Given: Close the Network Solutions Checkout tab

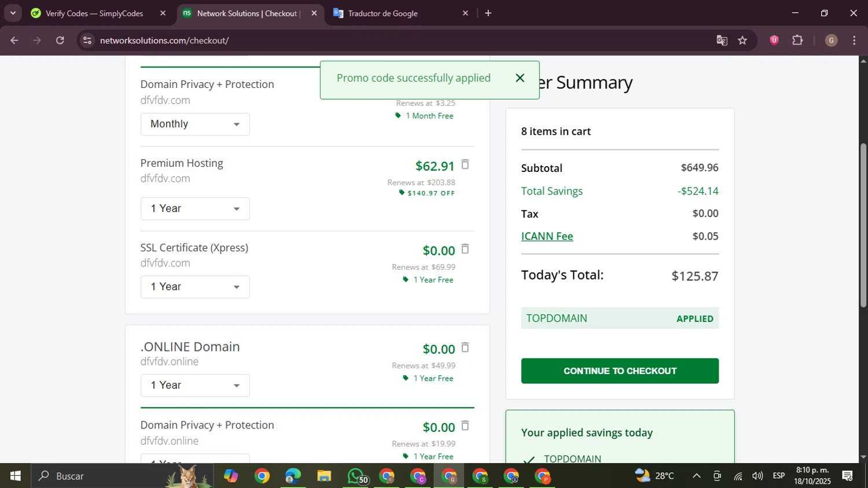Looking at the screenshot, I should tap(314, 13).
